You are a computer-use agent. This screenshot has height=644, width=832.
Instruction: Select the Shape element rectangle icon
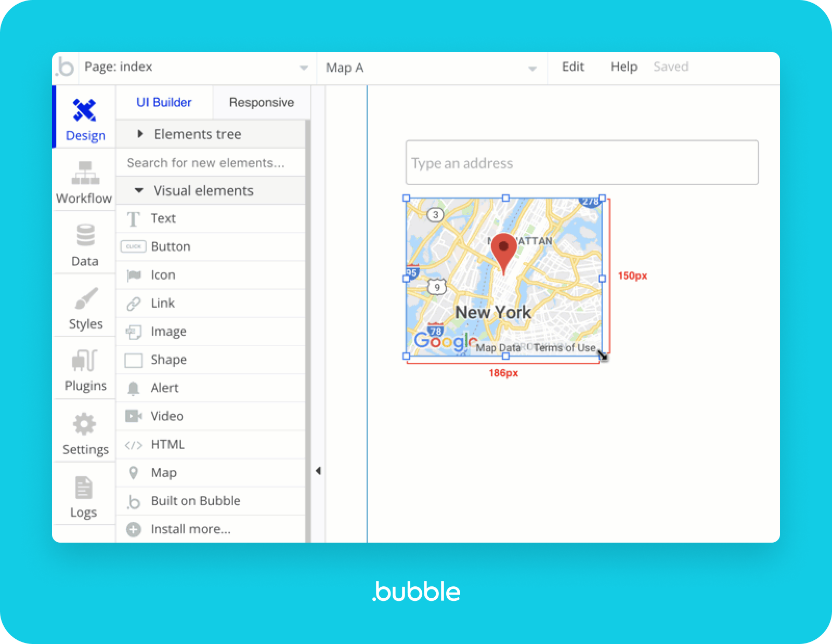click(134, 360)
